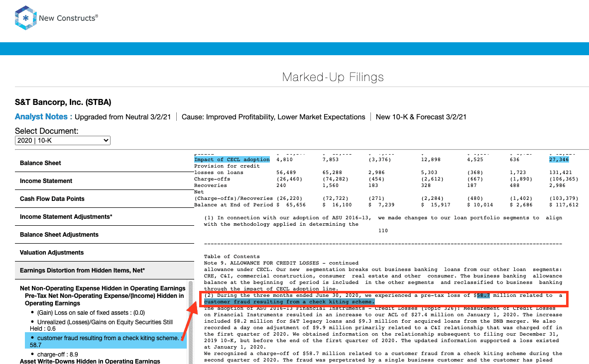
Task: Click the 'Balance at End of Period' row label
Action: [x=234, y=205]
